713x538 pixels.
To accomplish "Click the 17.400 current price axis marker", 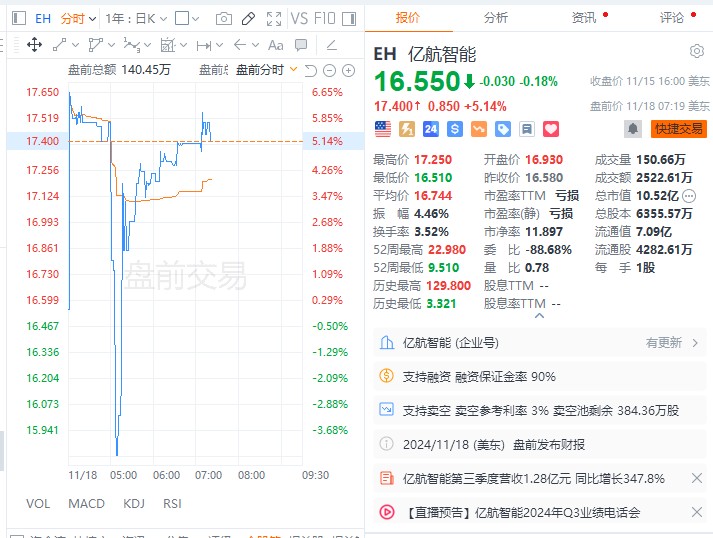I will pos(42,141).
